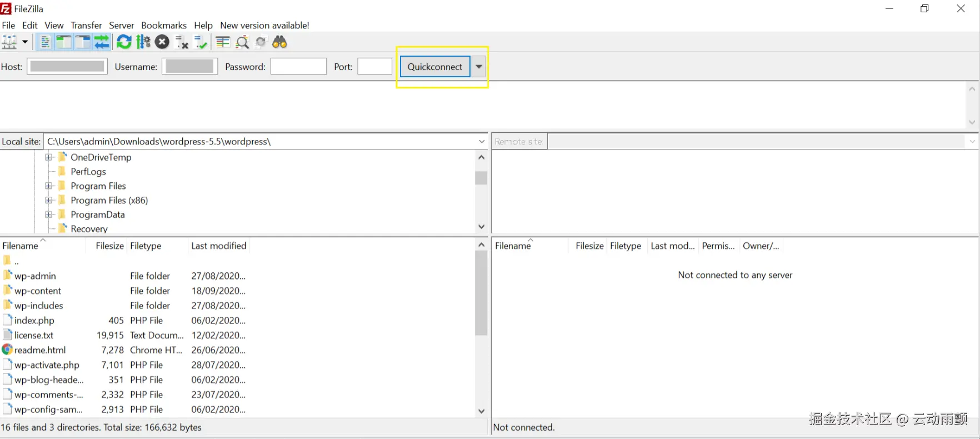Viewport: 980px width, 439px height.
Task: Select the wp-content folder
Action: (x=38, y=291)
